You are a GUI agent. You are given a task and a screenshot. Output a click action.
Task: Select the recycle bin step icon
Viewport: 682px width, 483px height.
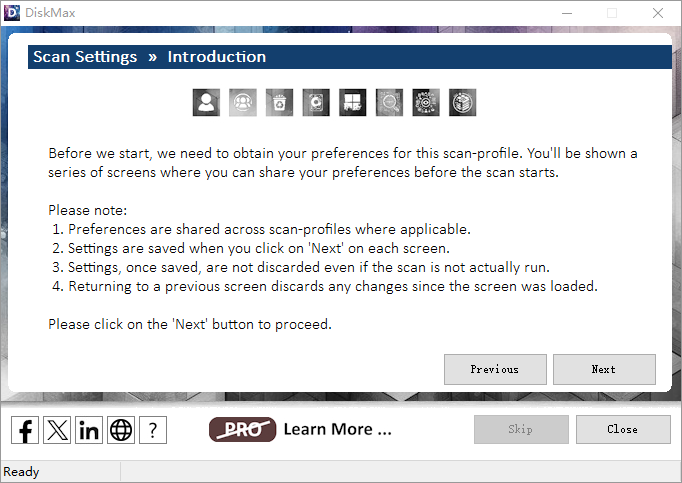coord(279,102)
